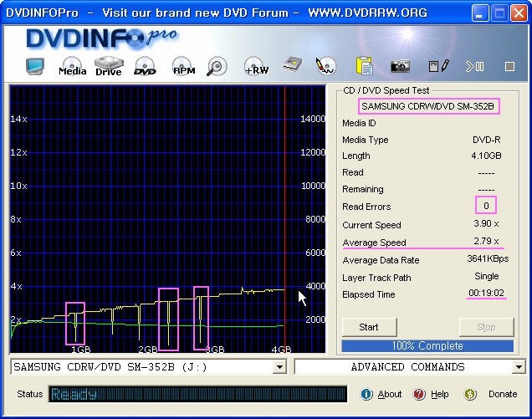532x419 pixels.
Task: Click the SAMSUNG CDRW/DVD SM-352B drive name text
Action: tap(428, 106)
